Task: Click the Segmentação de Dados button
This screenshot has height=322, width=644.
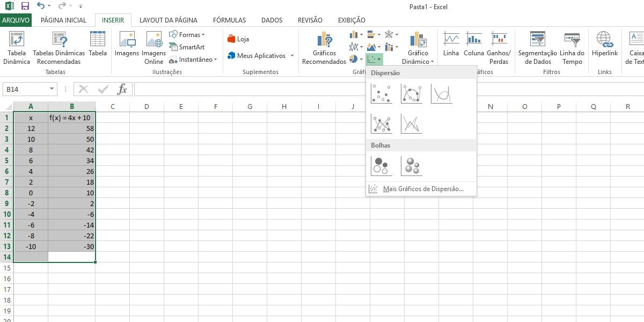Action: point(537,48)
